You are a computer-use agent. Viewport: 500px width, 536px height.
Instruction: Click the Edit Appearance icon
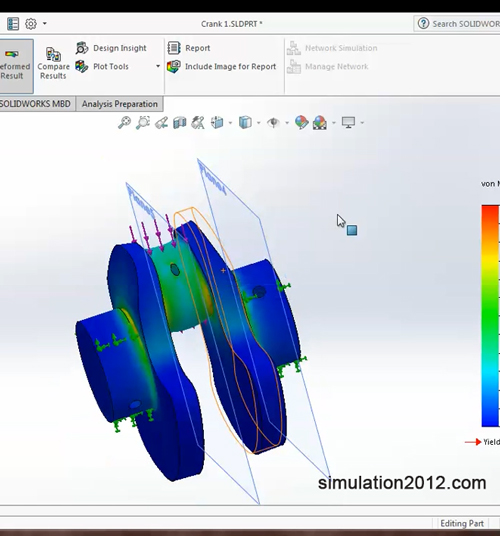(301, 122)
